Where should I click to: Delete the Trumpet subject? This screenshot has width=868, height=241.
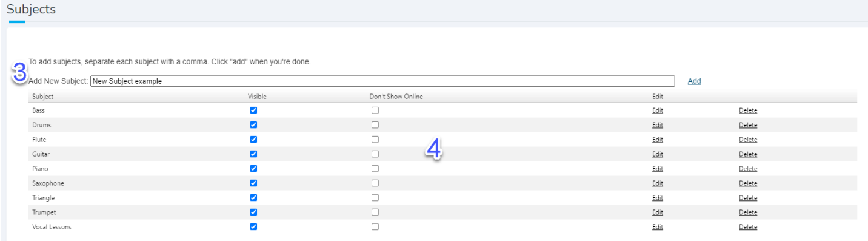click(748, 212)
